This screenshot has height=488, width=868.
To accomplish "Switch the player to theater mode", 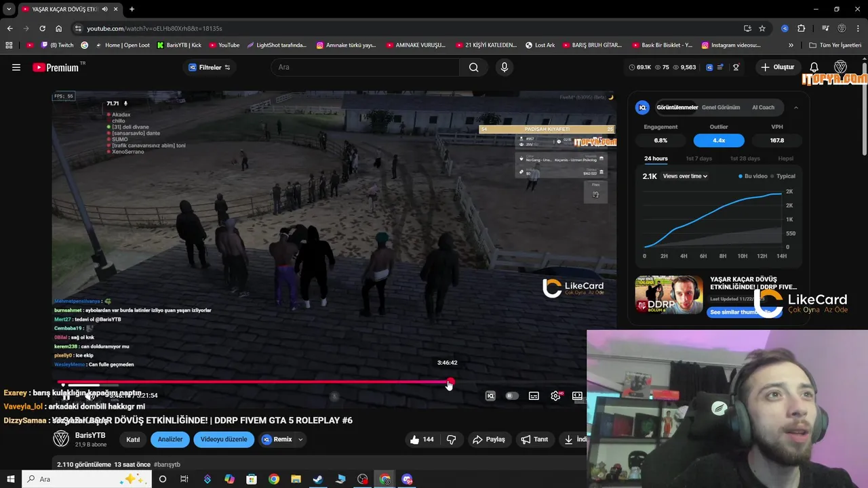I will [x=577, y=396].
